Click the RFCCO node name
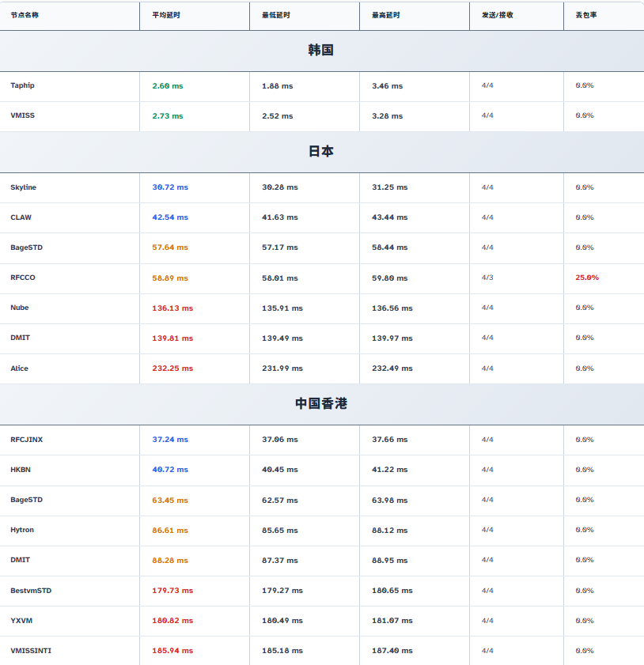644x665 pixels. [23, 278]
